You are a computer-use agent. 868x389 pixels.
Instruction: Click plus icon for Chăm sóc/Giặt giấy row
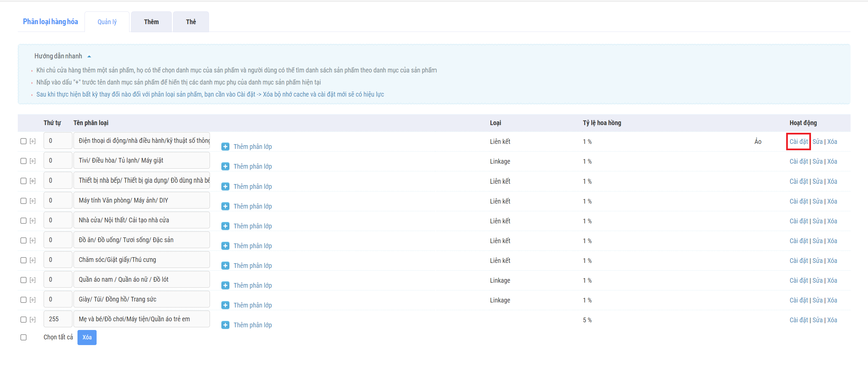pyautogui.click(x=225, y=266)
